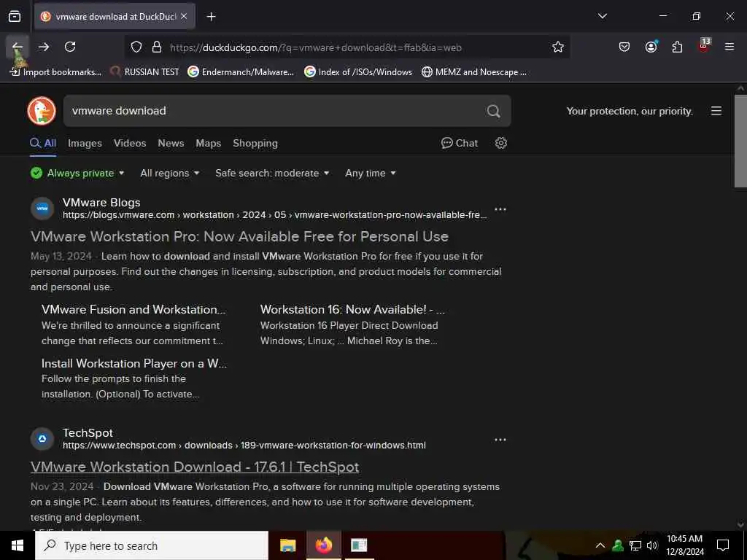
Task: Reload the page with the refresh icon
Action: [70, 47]
